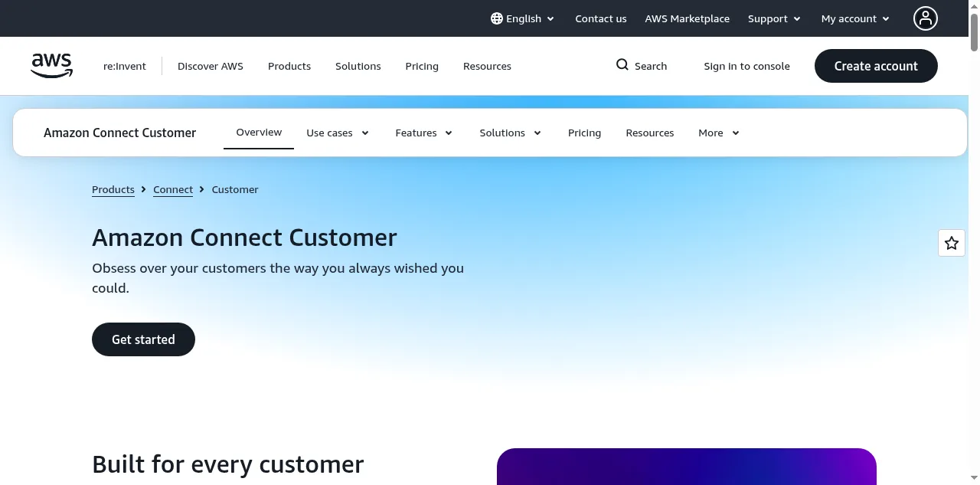This screenshot has height=485, width=980.
Task: Expand the Solutions dropdown in product nav
Action: point(511,133)
